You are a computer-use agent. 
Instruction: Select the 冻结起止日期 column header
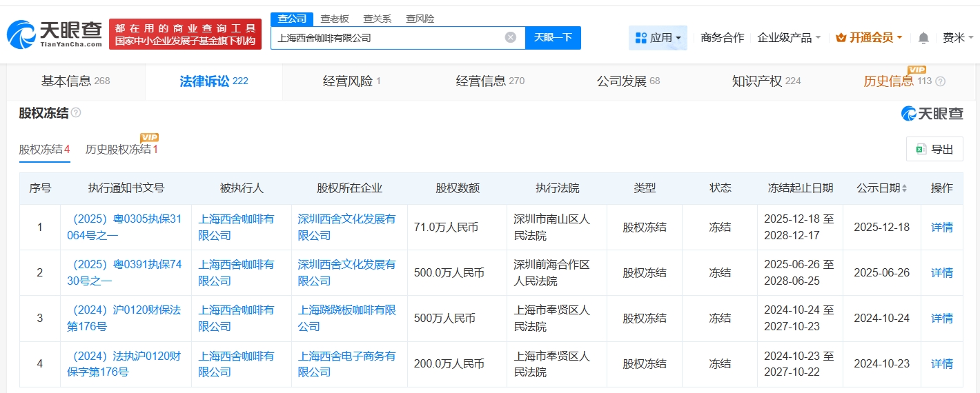[800, 188]
